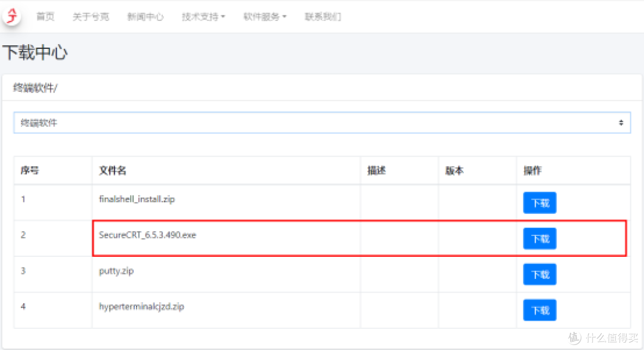
Task: Click row number 4 cell
Action: click(x=53, y=310)
